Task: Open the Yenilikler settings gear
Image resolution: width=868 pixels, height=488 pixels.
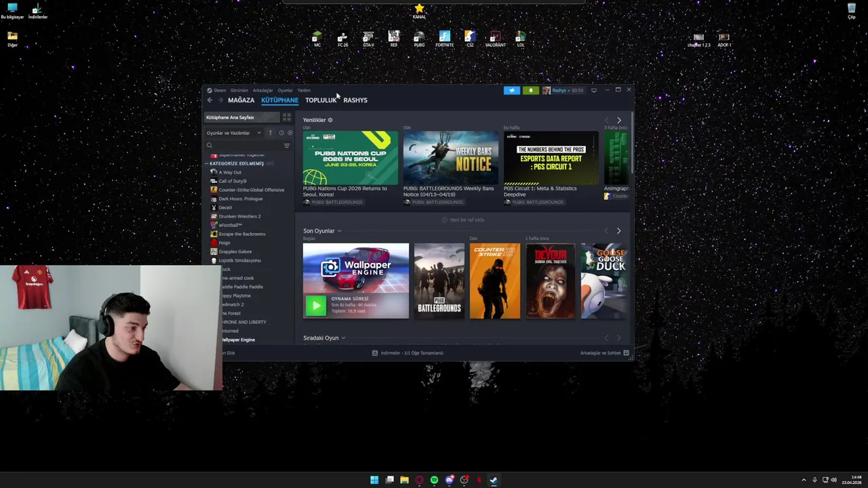Action: (330, 120)
